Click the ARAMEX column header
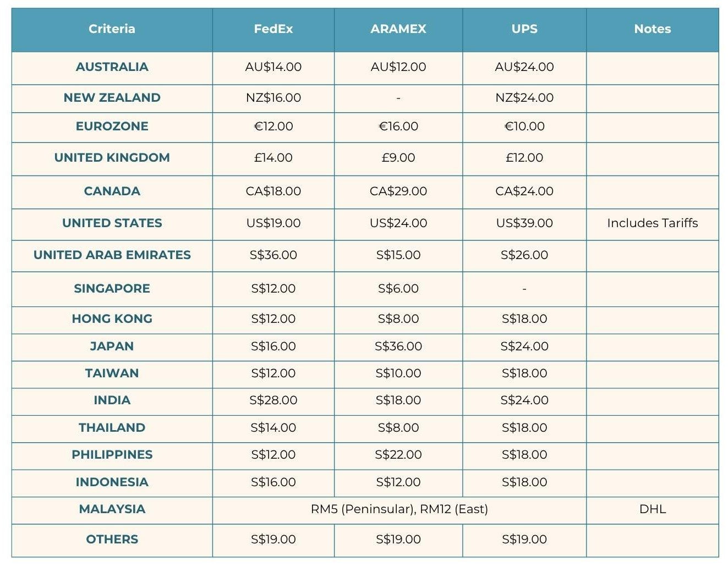Screen dimensions: 728x572 pos(398,29)
